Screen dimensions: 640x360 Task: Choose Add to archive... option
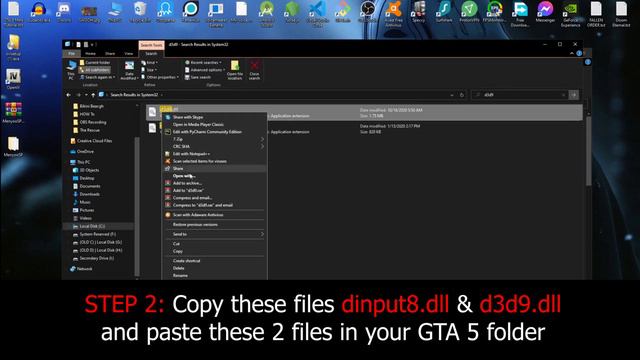pyautogui.click(x=215, y=183)
